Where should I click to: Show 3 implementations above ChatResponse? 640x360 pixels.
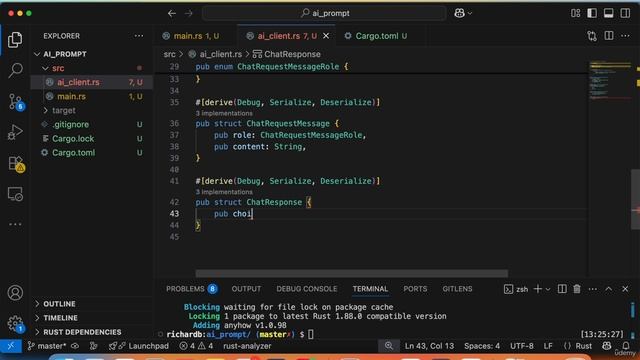[224, 192]
